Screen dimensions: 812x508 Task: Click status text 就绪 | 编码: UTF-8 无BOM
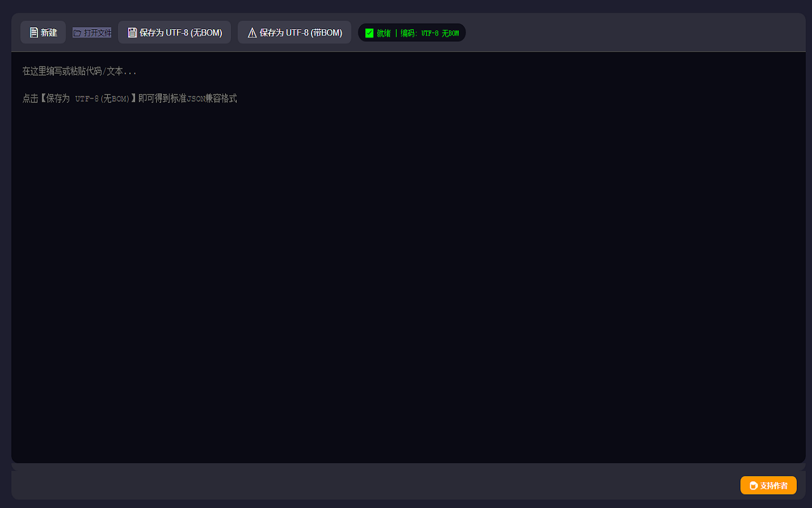click(x=417, y=33)
